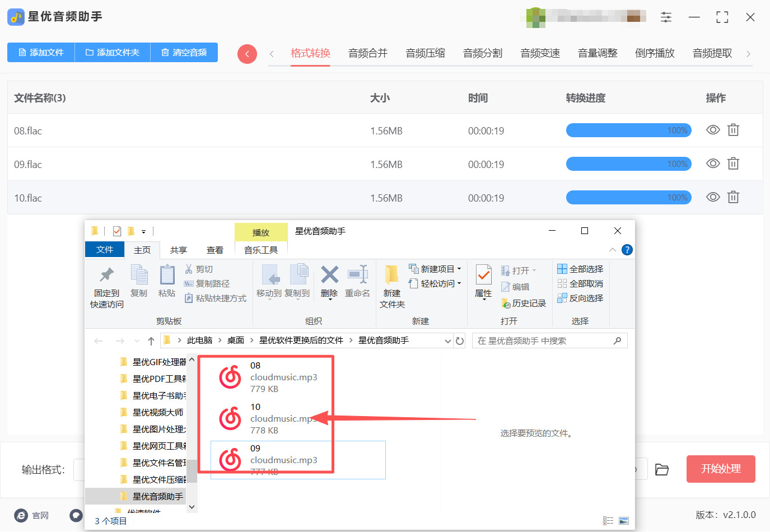Switch to the 倒序播放 tab
This screenshot has height=532, width=770.
[655, 53]
